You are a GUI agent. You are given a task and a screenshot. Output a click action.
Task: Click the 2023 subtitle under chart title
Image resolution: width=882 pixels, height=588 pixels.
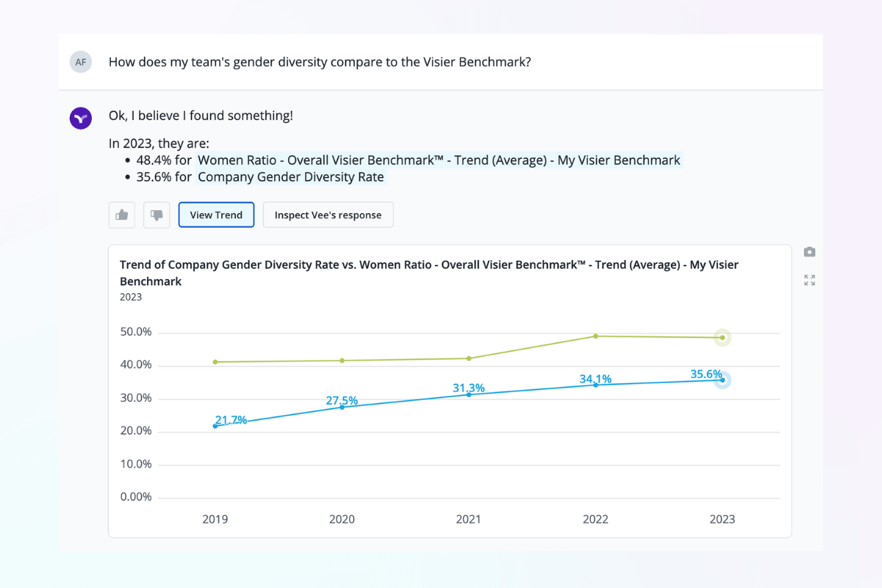click(x=131, y=297)
